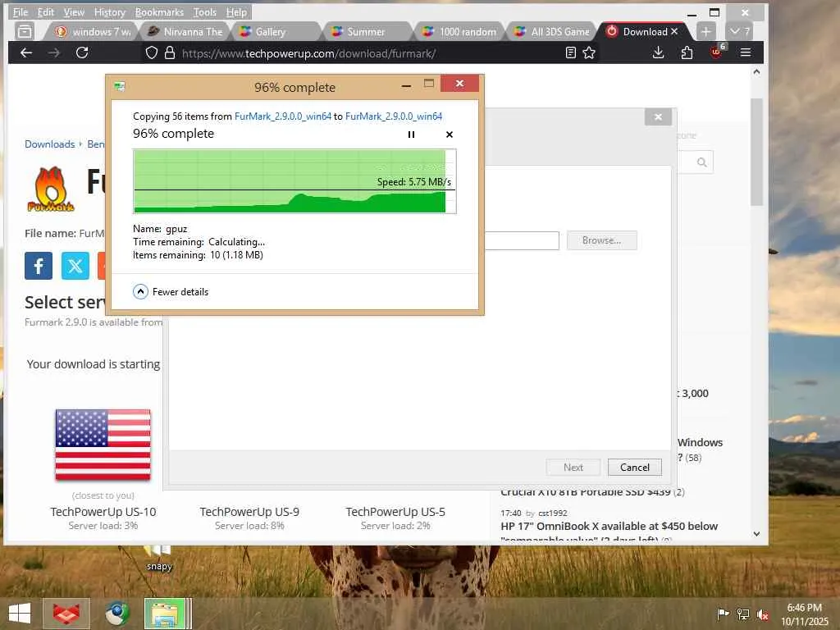Open the Tools menu
Viewport: 840px width, 630px height.
click(x=204, y=11)
